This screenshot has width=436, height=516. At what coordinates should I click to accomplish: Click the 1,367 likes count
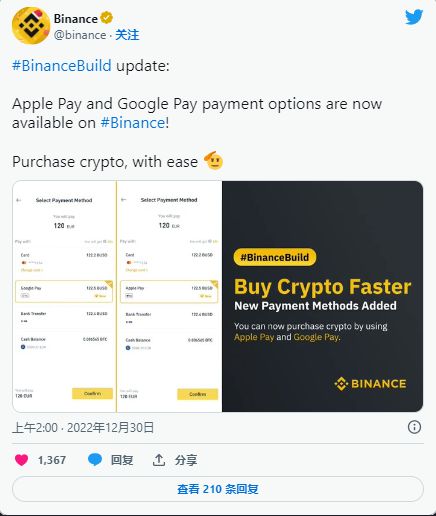52,460
